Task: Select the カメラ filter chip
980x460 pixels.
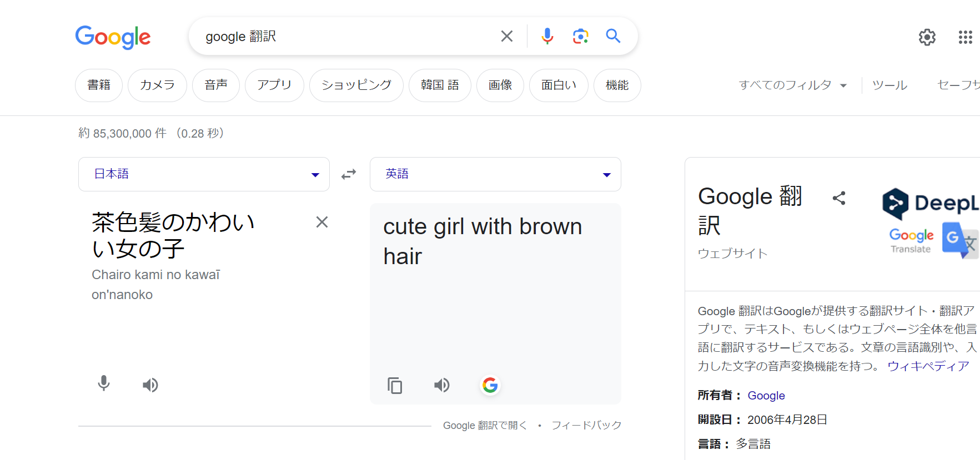Action: tap(157, 85)
